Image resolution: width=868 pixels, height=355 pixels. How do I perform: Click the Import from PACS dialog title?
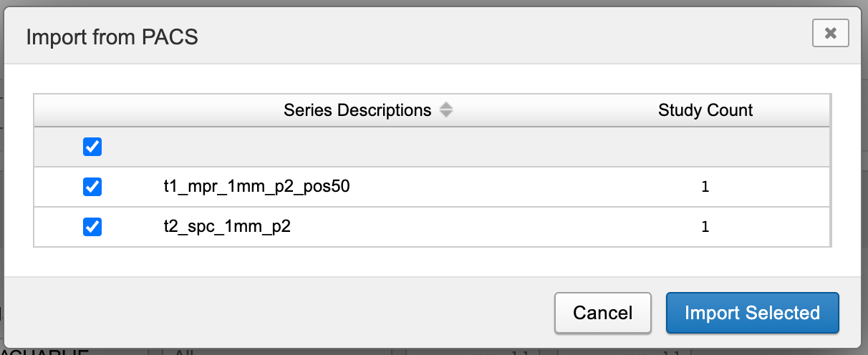click(112, 37)
